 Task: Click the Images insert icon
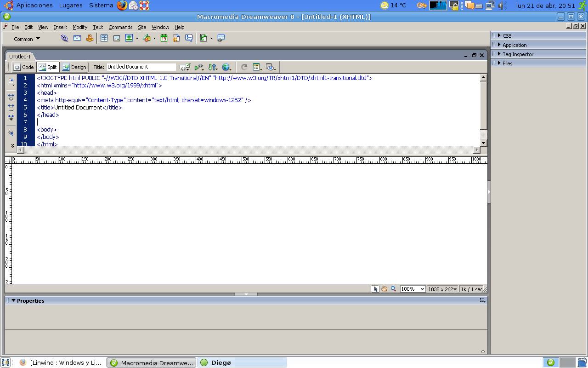[x=129, y=38]
